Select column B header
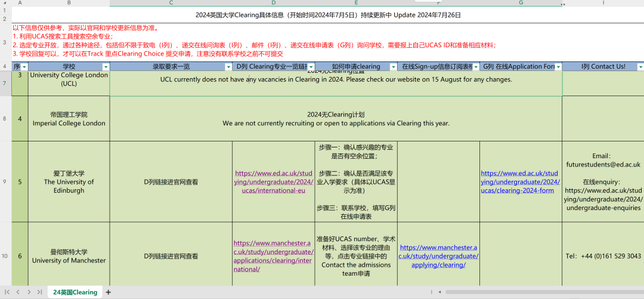The image size is (644, 299). (69, 2)
